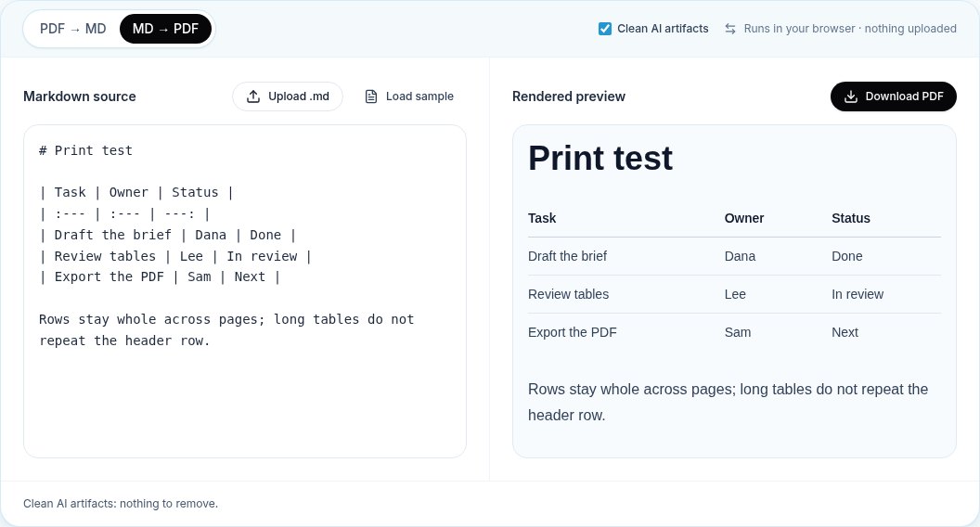Click the 'Sam' cell in preview table
Screen dimensions: 980x527
click(738, 332)
